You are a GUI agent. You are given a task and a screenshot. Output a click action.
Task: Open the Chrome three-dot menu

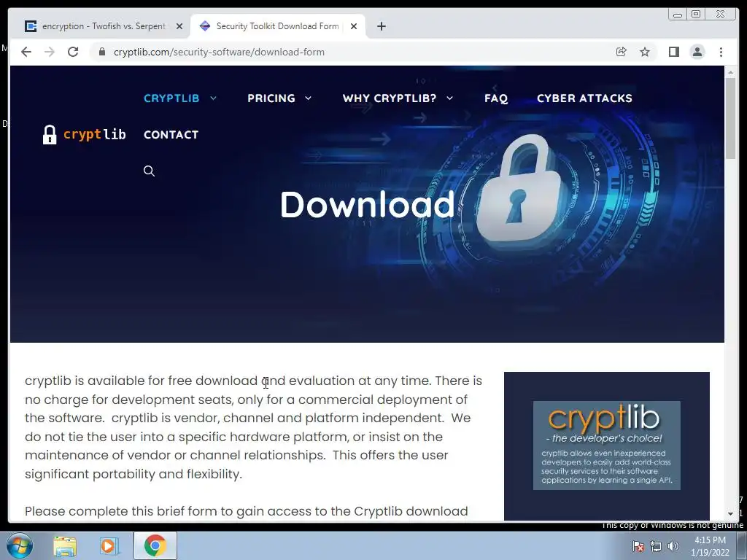(x=721, y=52)
